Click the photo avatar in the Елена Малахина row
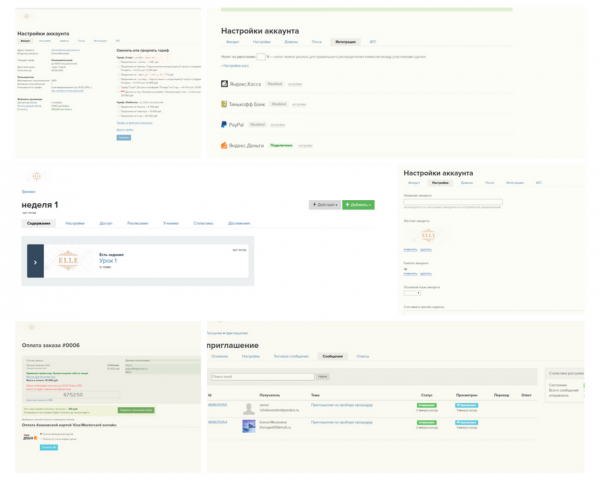Image resolution: width=600 pixels, height=480 pixels. coord(249,426)
